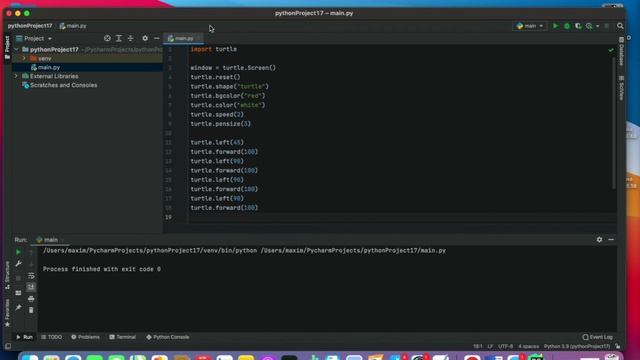Hide the Run panel with minus icon
Screen dimensions: 640x360
(x=611, y=240)
